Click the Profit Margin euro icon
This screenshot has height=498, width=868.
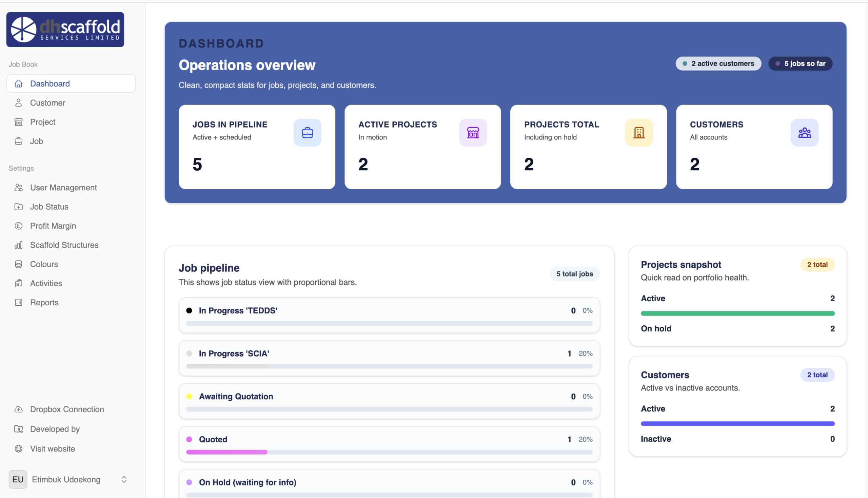click(18, 226)
